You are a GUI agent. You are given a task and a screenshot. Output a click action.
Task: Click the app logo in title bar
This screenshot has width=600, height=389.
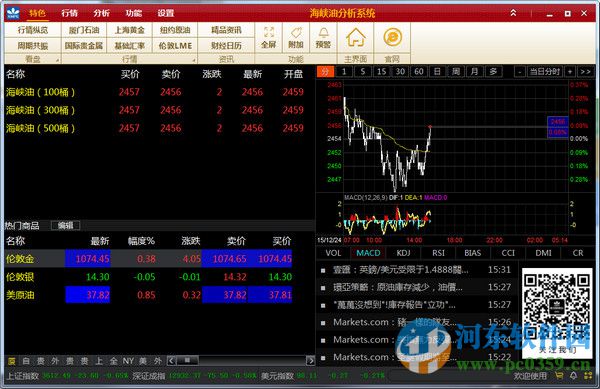coord(13,13)
